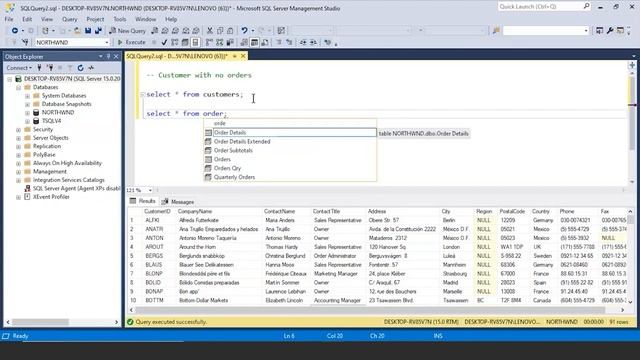Close the Object Explorer panel
Screen dimensions: 640x360
(116, 56)
